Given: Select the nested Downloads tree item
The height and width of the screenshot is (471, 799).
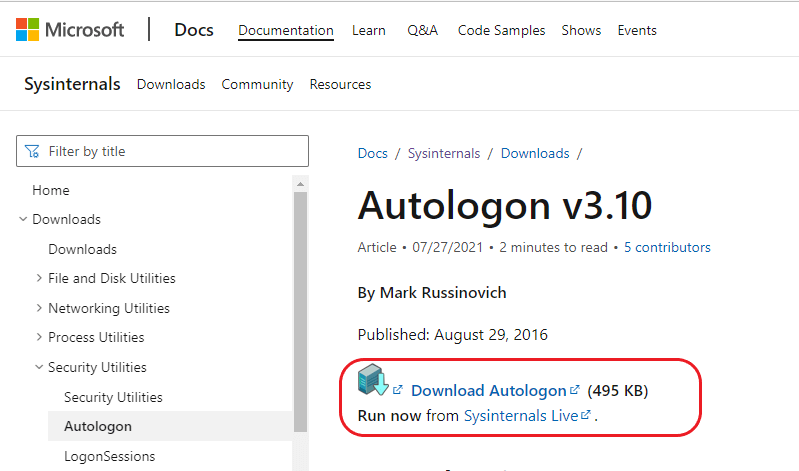Looking at the screenshot, I should (83, 249).
